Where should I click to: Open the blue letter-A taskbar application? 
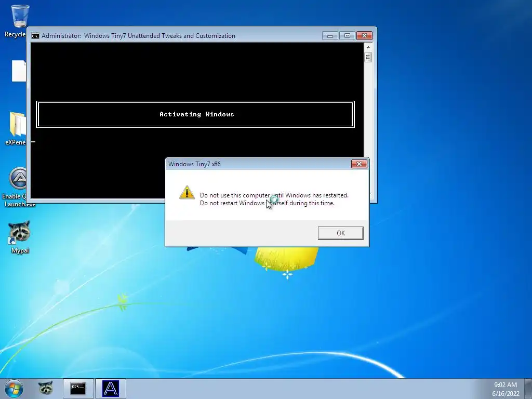coord(111,389)
